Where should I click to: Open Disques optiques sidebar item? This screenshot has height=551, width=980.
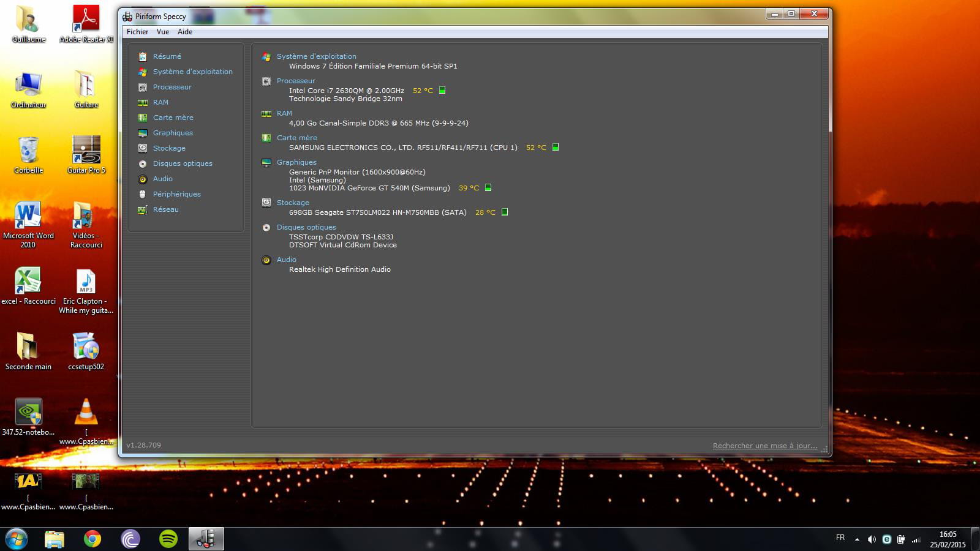pyautogui.click(x=183, y=163)
